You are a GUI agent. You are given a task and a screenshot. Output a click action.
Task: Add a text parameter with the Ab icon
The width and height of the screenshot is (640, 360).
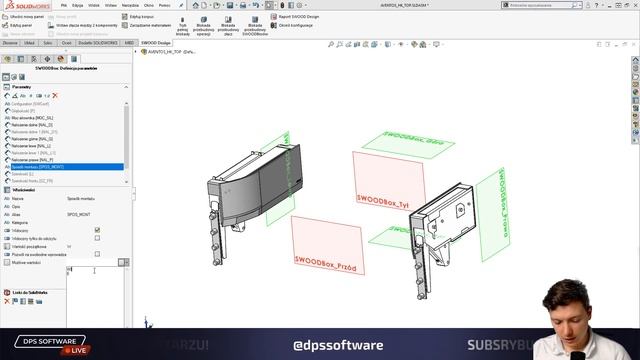click(x=23, y=96)
